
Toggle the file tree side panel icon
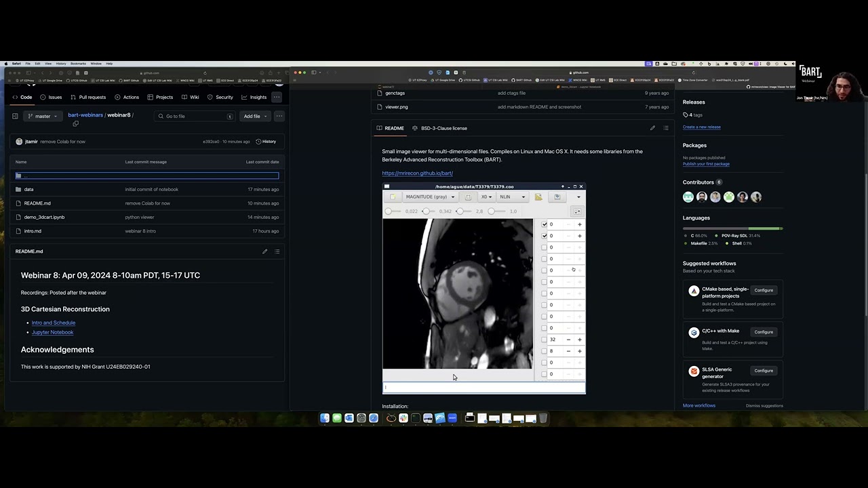coord(15,116)
